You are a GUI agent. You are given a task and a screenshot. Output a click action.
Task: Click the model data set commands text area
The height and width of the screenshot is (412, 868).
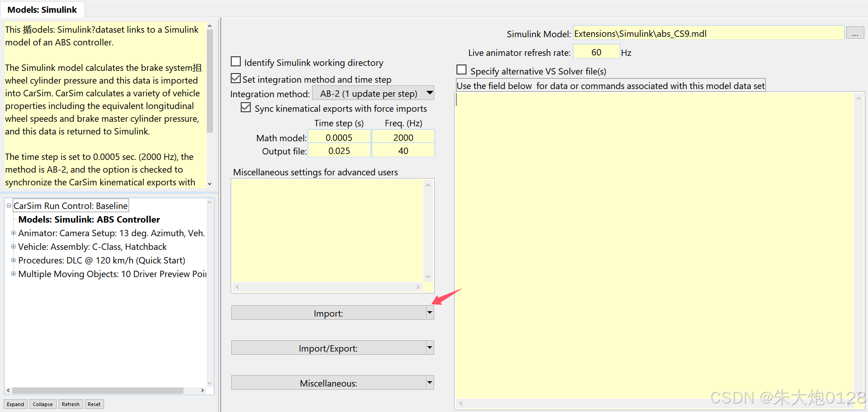pyautogui.click(x=655, y=245)
